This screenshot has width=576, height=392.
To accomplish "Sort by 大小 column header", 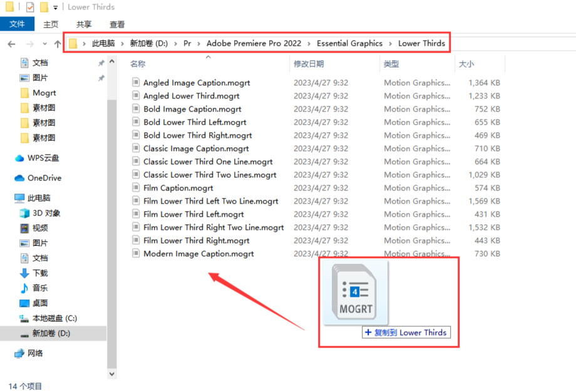I will 466,64.
